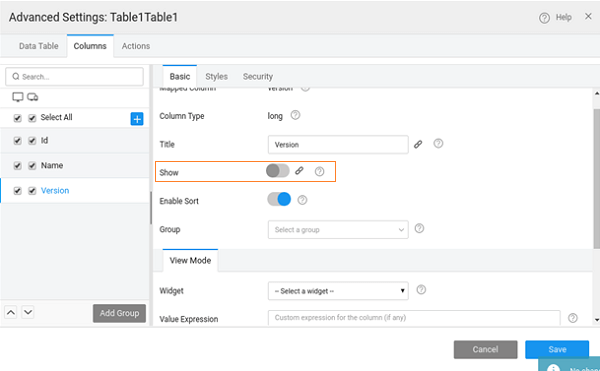
Task: Move column down with down arrow
Action: coord(28,312)
